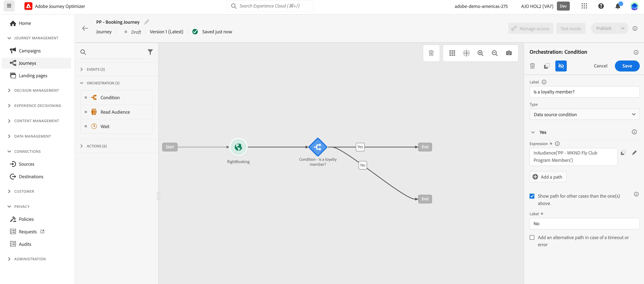Click the snap alignment crosshair icon

[x=466, y=53]
